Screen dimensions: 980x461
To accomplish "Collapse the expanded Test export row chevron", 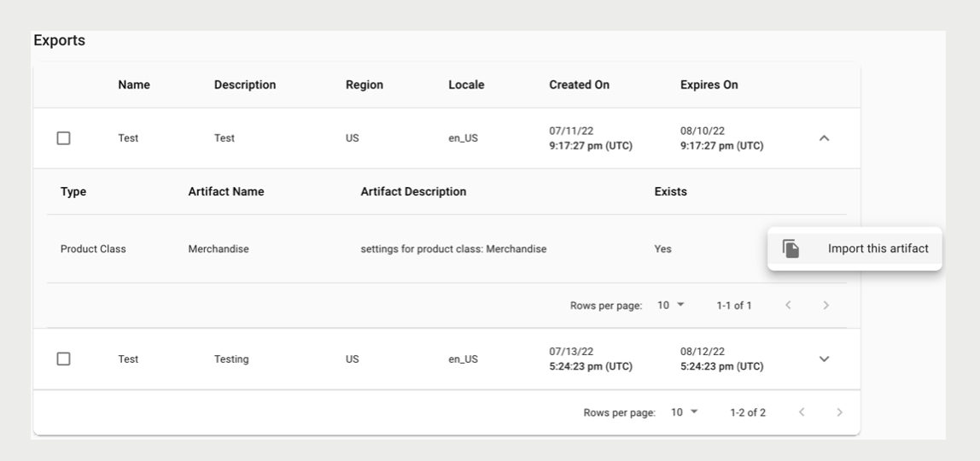I will click(825, 138).
